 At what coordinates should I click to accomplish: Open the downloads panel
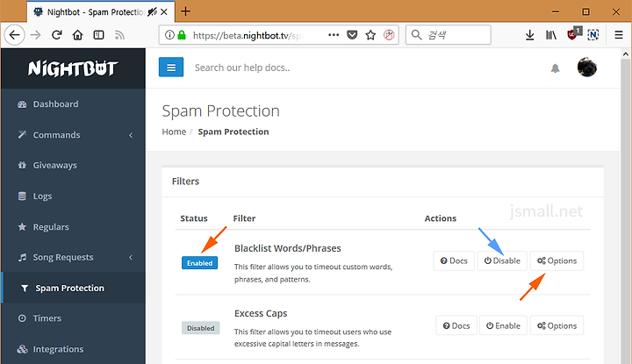tap(529, 35)
